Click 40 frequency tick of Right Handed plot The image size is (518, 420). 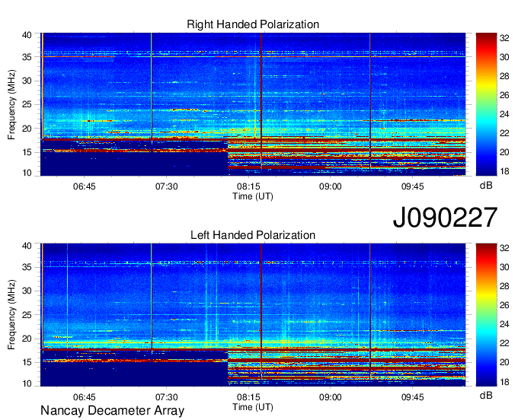(x=27, y=35)
